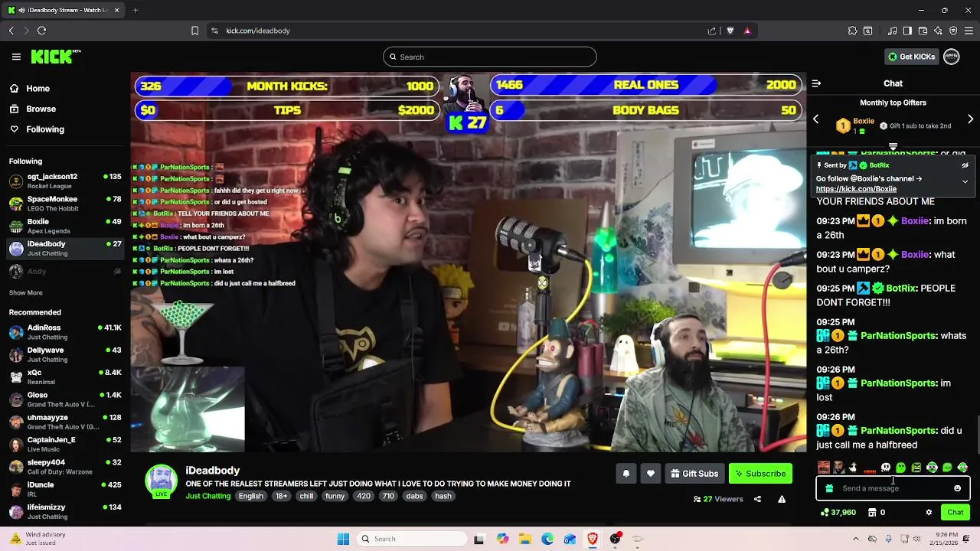Open Brave playlist music note icon
Viewport: 980px width, 551px height.
pyautogui.click(x=893, y=31)
